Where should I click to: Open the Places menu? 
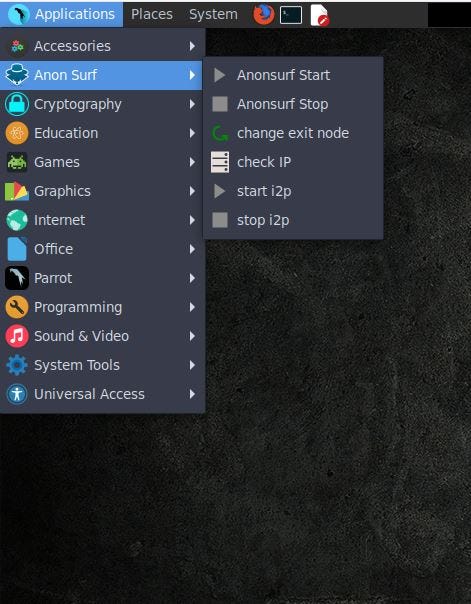(x=152, y=15)
